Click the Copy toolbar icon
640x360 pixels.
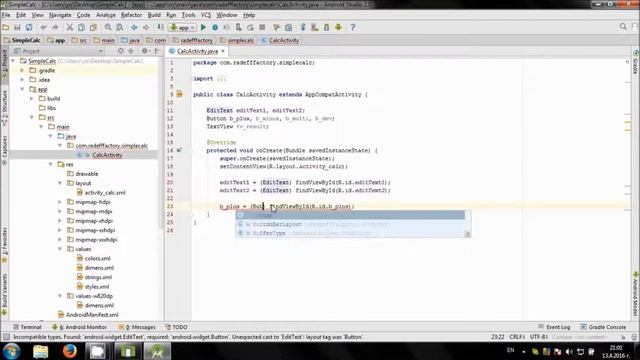[x=81, y=27]
